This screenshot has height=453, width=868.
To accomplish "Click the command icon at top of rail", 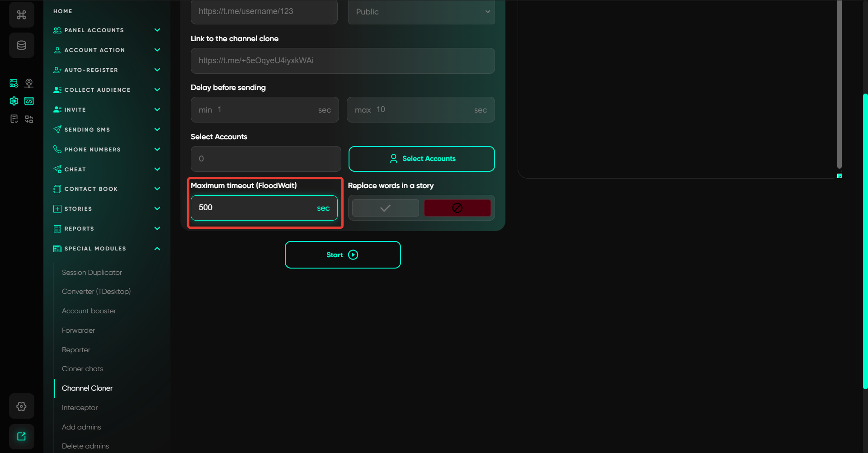I will [21, 15].
